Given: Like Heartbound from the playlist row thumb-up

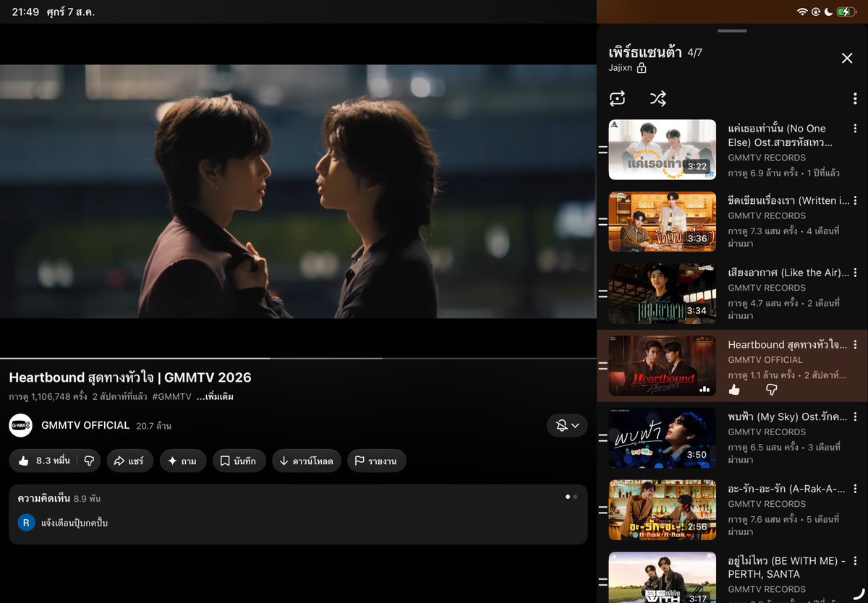Looking at the screenshot, I should pyautogui.click(x=734, y=390).
